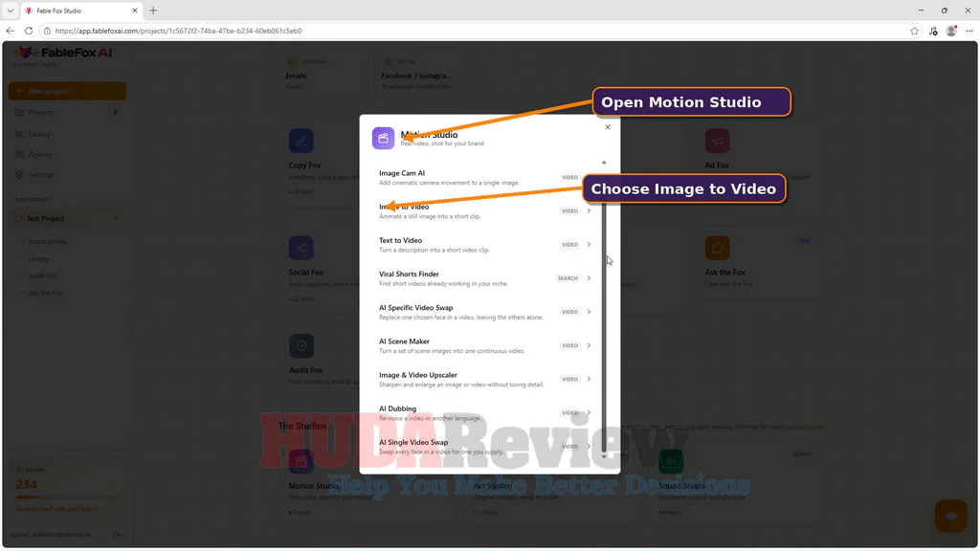This screenshot has height=551, width=980.
Task: Click chevron arrow beside Viral Shorts Finder
Action: click(x=589, y=278)
